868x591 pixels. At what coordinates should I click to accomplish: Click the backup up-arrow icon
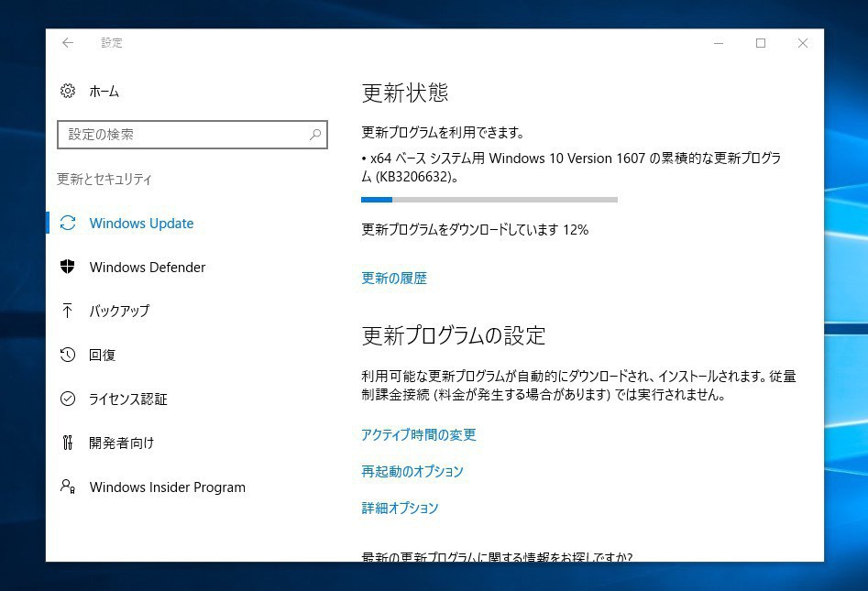pos(68,311)
